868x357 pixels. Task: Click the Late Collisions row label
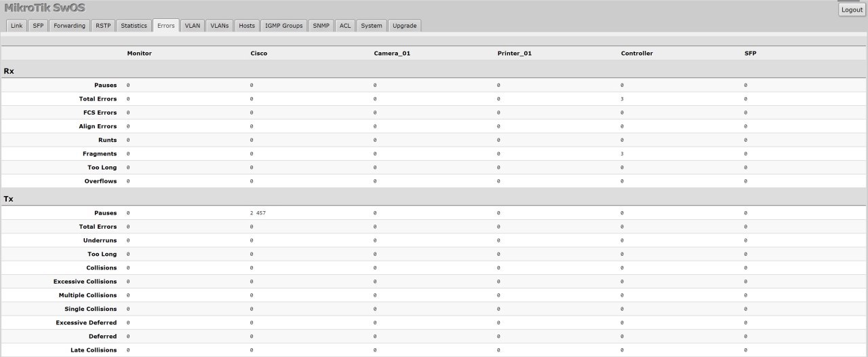94,350
